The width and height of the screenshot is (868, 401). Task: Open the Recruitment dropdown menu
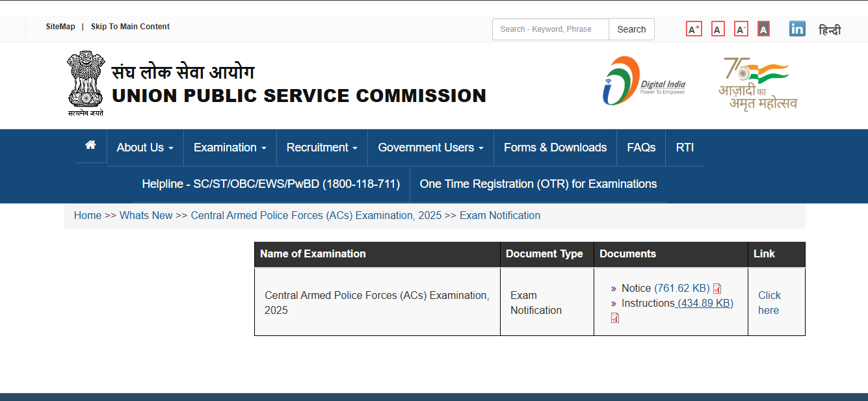[x=322, y=147]
